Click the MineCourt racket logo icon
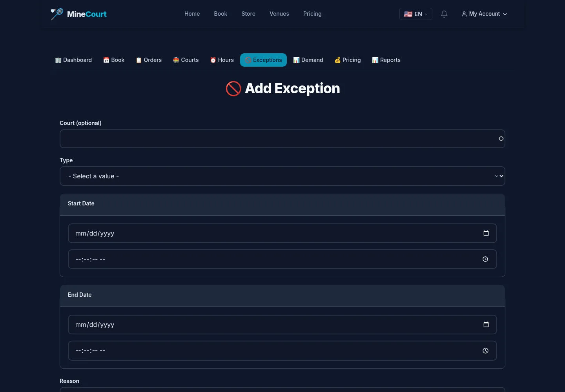Screen dimensions: 565x392 [x=57, y=14]
